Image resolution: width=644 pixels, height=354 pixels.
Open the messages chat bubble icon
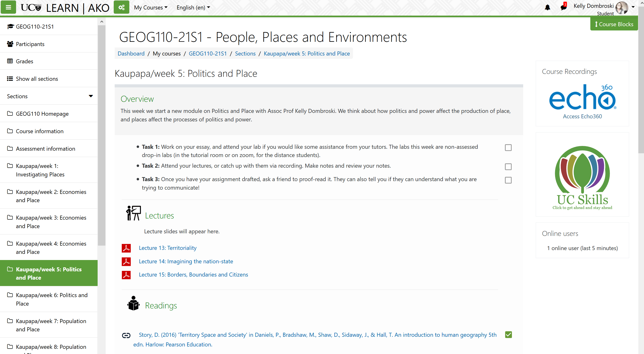click(563, 7)
